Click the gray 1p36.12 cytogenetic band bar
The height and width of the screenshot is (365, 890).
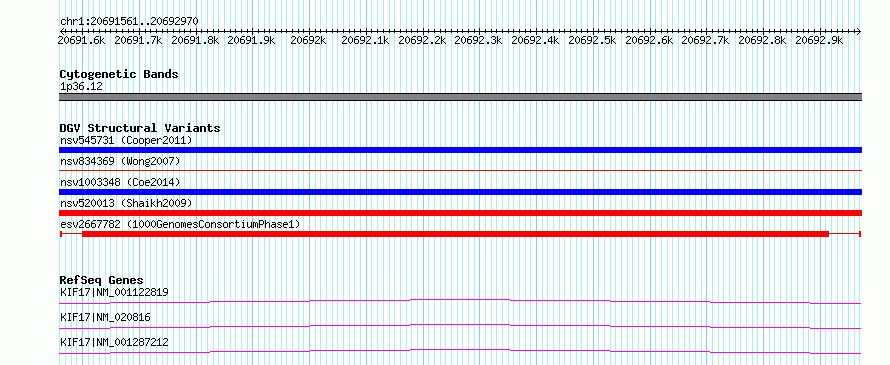460,97
